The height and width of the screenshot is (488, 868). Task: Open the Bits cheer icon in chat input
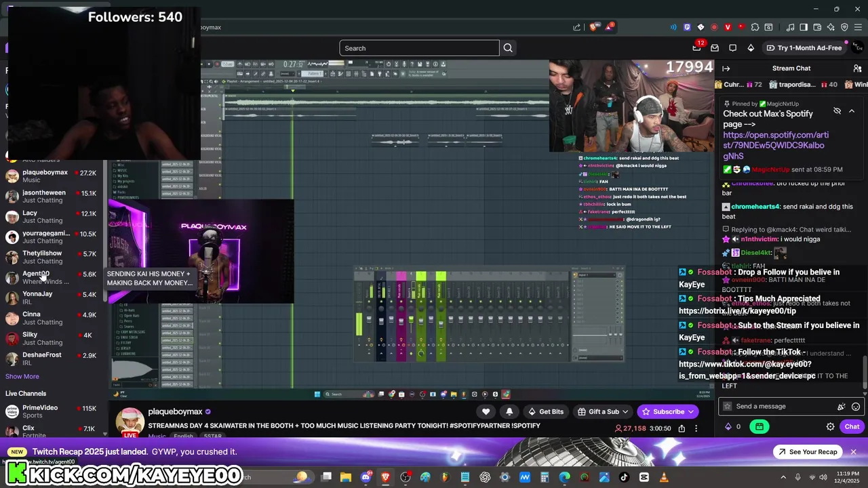tap(842, 406)
